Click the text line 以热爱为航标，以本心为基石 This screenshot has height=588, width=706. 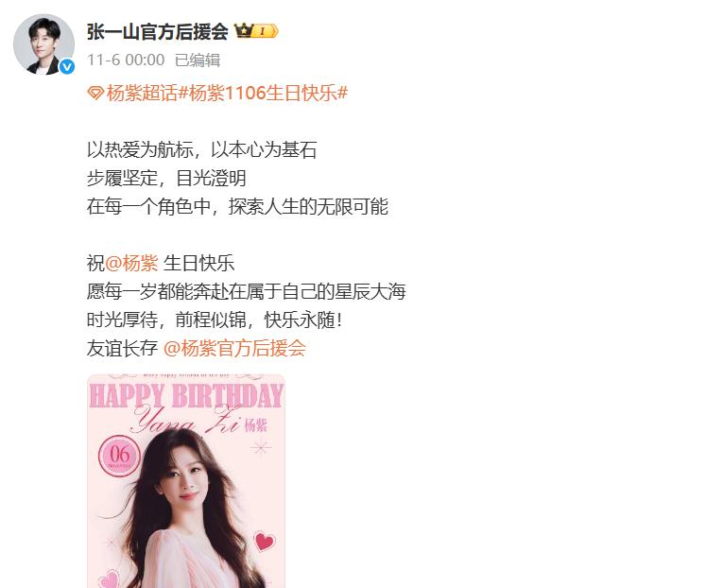tap(201, 150)
